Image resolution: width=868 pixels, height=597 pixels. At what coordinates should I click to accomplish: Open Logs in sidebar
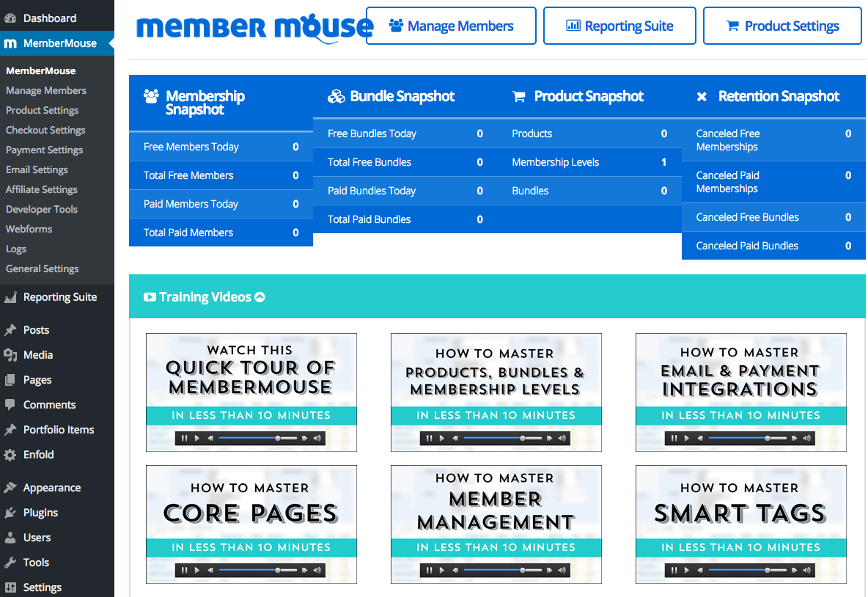click(x=16, y=249)
